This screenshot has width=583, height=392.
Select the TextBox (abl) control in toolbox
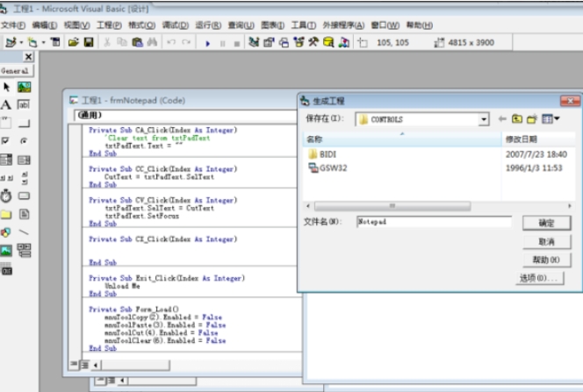24,104
